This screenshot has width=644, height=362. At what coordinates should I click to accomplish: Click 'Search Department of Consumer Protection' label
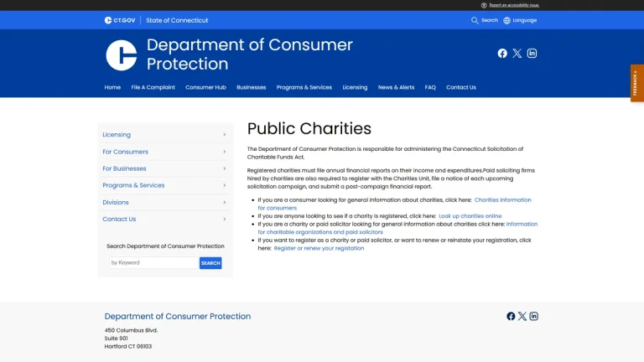point(165,246)
